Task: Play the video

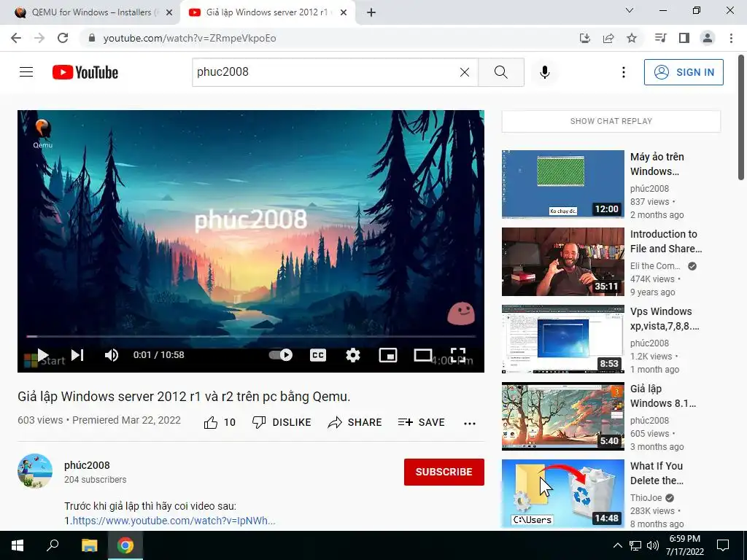Action: coord(43,355)
